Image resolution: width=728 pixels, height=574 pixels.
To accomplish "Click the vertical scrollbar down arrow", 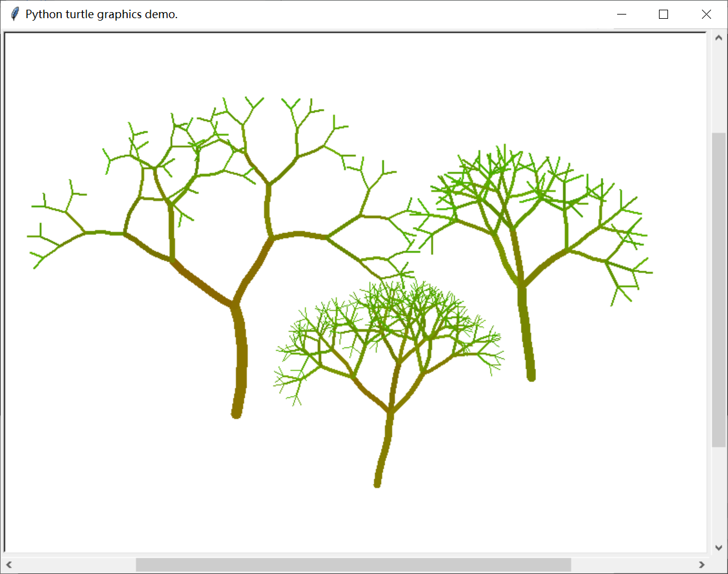I will (719, 547).
